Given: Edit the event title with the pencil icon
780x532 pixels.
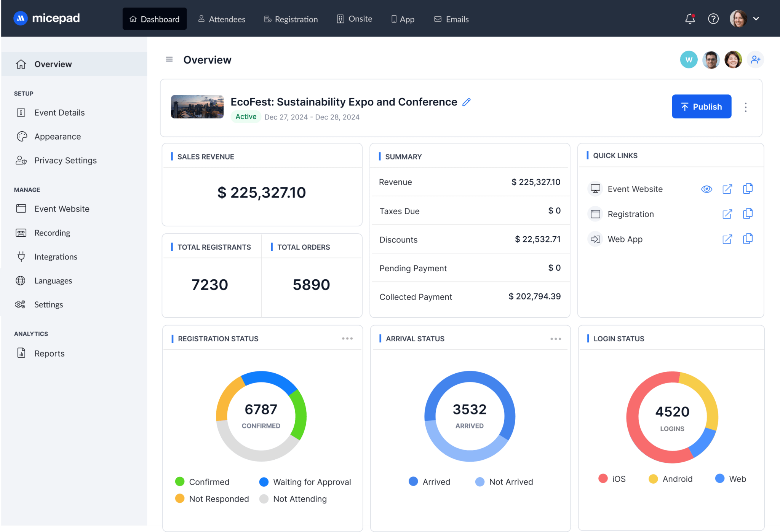Looking at the screenshot, I should [466, 102].
